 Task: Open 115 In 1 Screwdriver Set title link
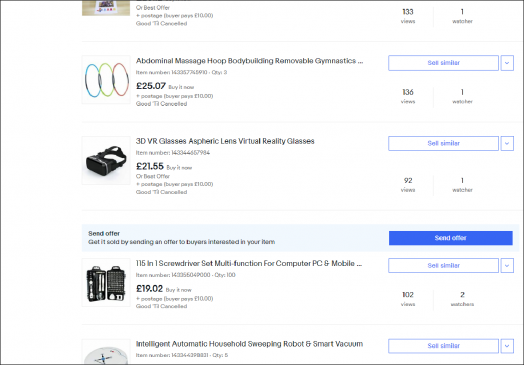[x=249, y=263]
